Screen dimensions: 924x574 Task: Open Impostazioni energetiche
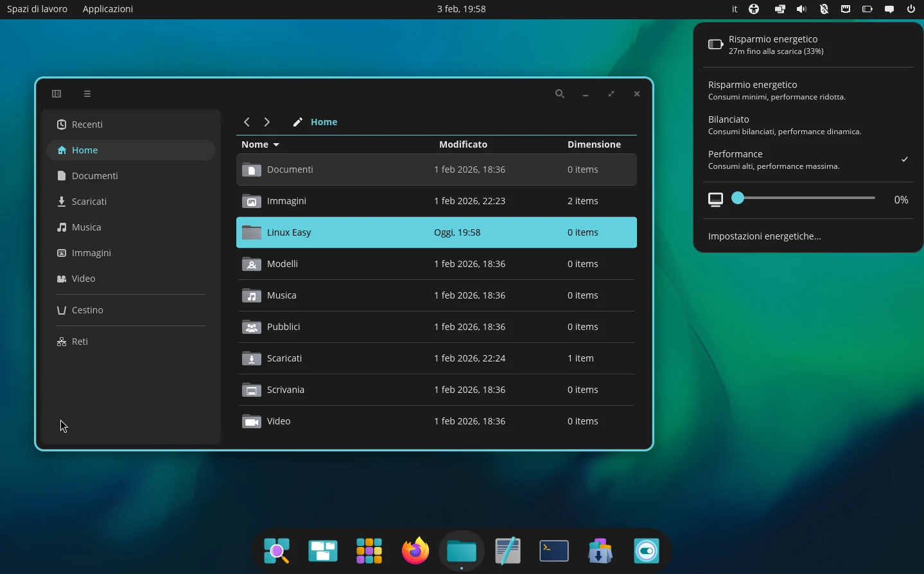[x=765, y=236]
